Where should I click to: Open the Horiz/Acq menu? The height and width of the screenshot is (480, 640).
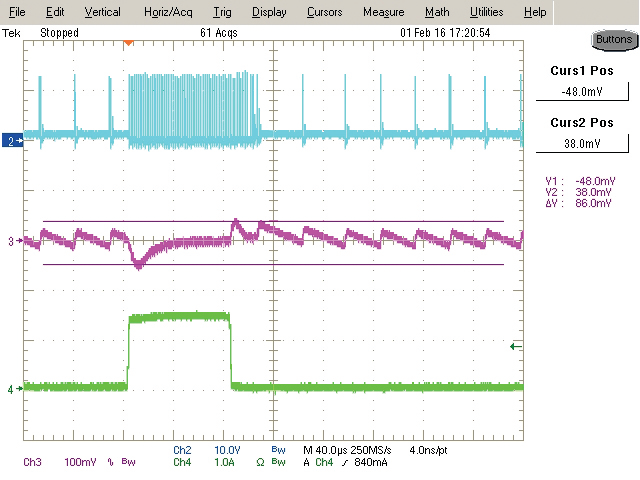[x=170, y=12]
